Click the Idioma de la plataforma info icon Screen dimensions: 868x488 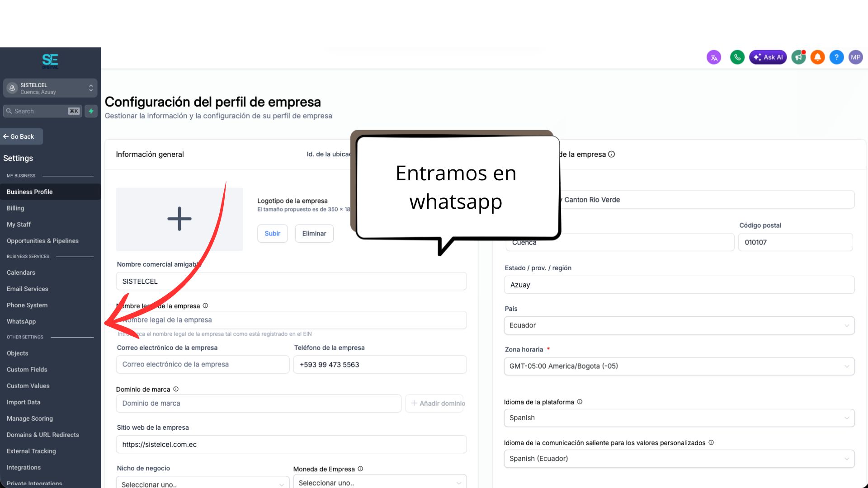tap(580, 402)
